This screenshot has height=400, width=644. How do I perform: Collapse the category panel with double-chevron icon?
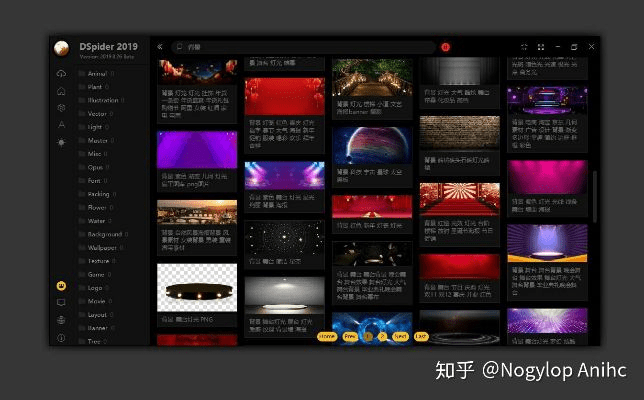160,47
